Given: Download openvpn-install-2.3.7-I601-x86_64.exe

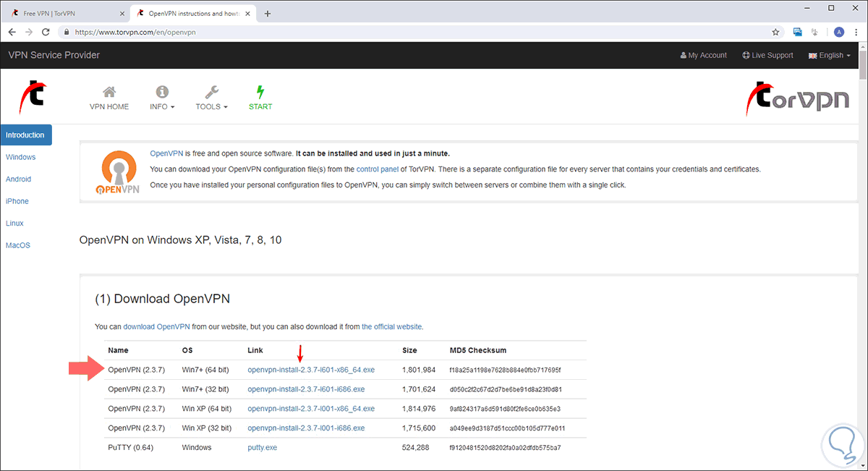Looking at the screenshot, I should [x=311, y=370].
